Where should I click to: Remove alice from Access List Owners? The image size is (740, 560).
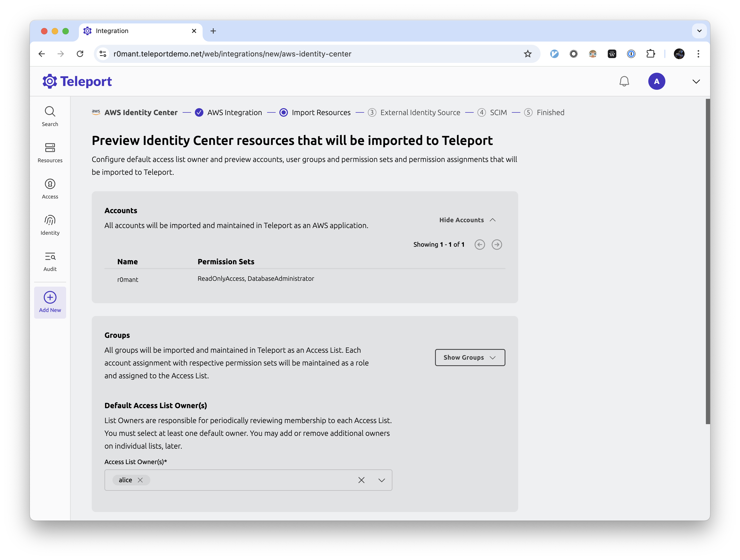(x=141, y=480)
